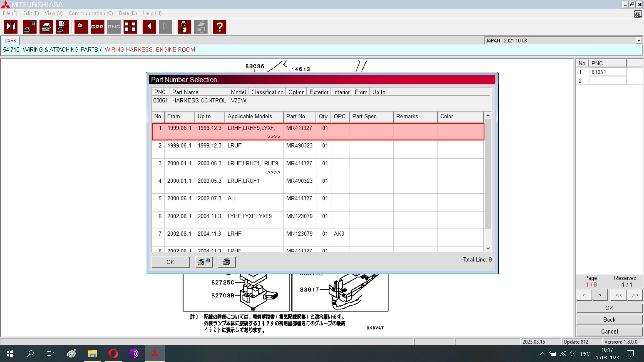Click the back arrow toolbar icon
Image resolution: width=644 pixels, height=362 pixels.
[x=149, y=27]
